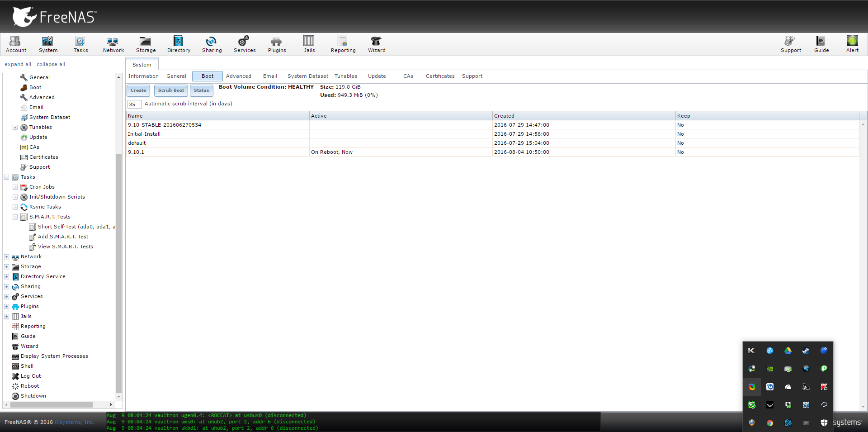Choose Reboot in the sidebar tree
868x432 pixels.
tap(30, 386)
